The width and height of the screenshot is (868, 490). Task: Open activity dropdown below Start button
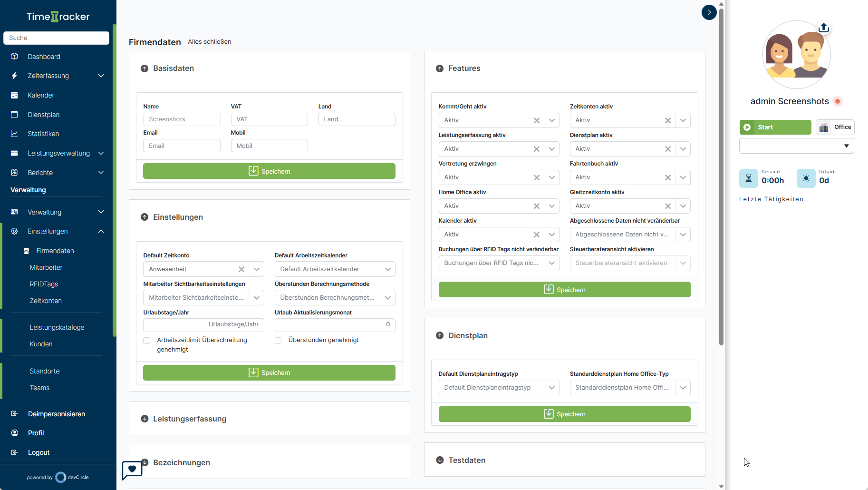click(796, 146)
